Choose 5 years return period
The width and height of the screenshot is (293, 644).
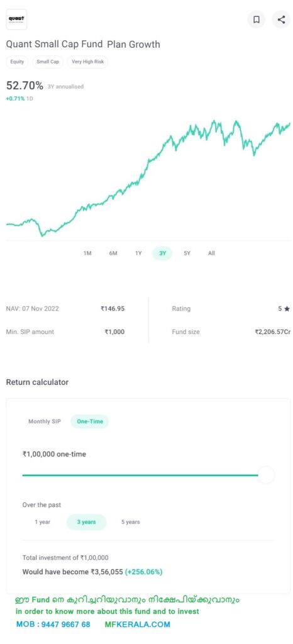point(131,522)
